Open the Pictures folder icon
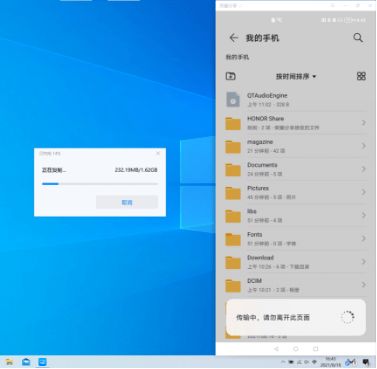The width and height of the screenshot is (377, 369). point(233,193)
